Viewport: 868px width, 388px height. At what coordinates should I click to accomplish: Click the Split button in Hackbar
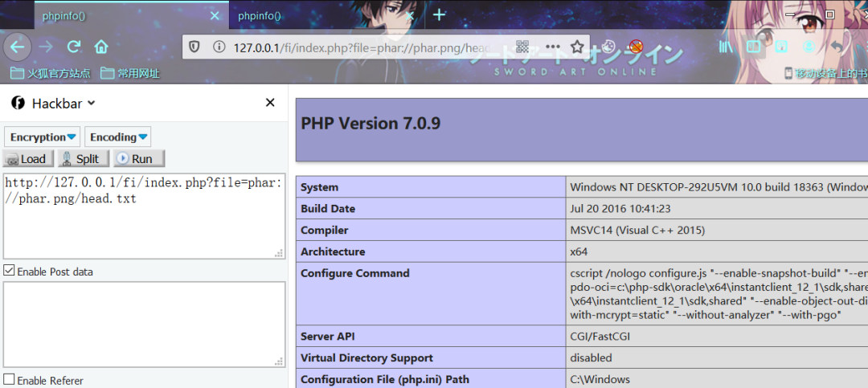(84, 159)
